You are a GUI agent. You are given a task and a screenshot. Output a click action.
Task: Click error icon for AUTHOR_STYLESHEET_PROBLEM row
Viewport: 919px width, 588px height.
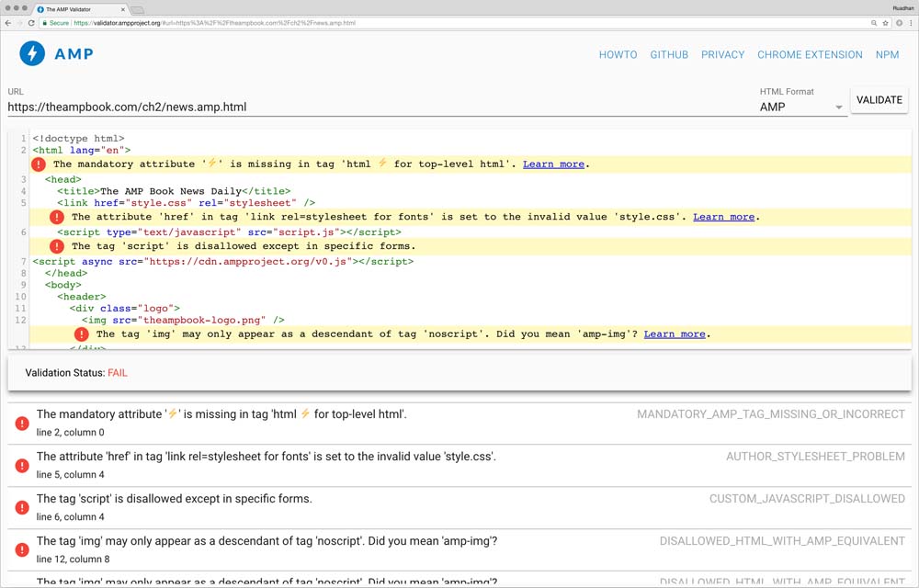(22, 465)
